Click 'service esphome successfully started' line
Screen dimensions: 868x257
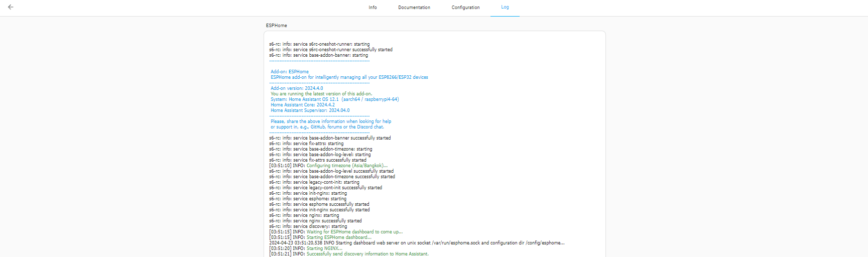tap(319, 204)
